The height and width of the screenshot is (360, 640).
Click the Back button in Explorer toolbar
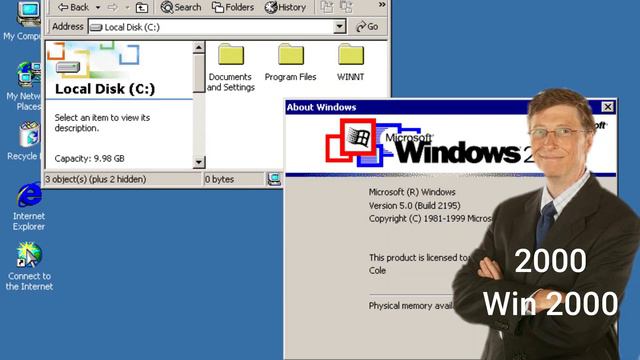(x=73, y=7)
